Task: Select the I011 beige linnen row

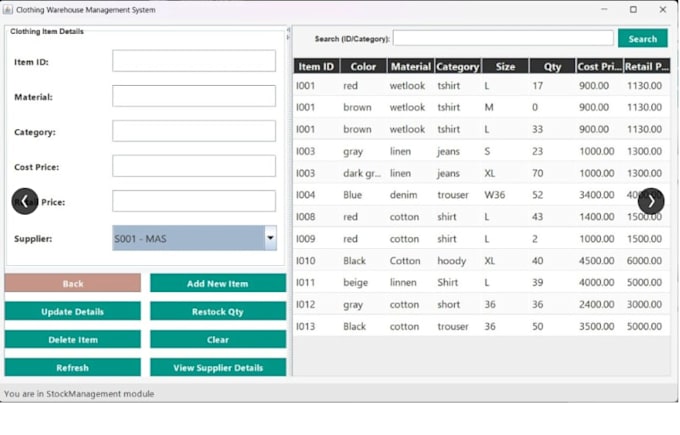Action: pyautogui.click(x=482, y=282)
